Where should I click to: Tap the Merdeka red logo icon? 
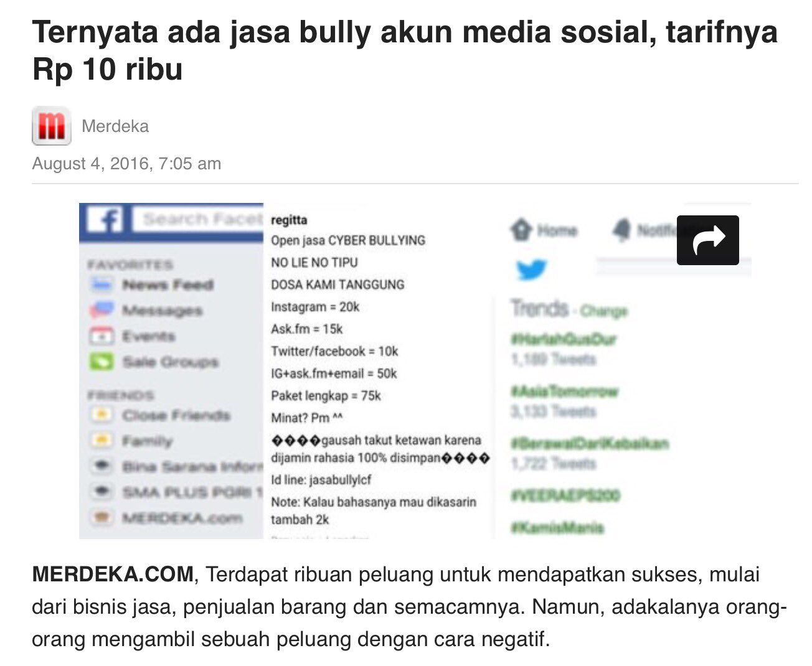tap(51, 126)
